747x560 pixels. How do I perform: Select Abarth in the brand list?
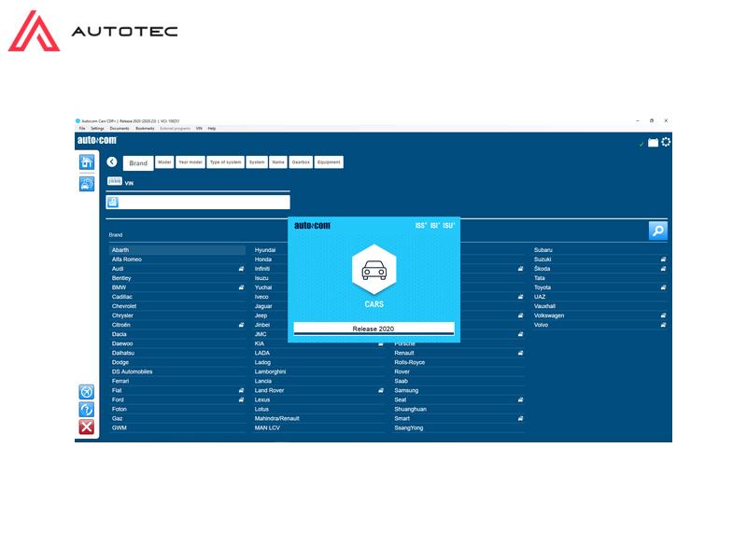click(x=177, y=250)
